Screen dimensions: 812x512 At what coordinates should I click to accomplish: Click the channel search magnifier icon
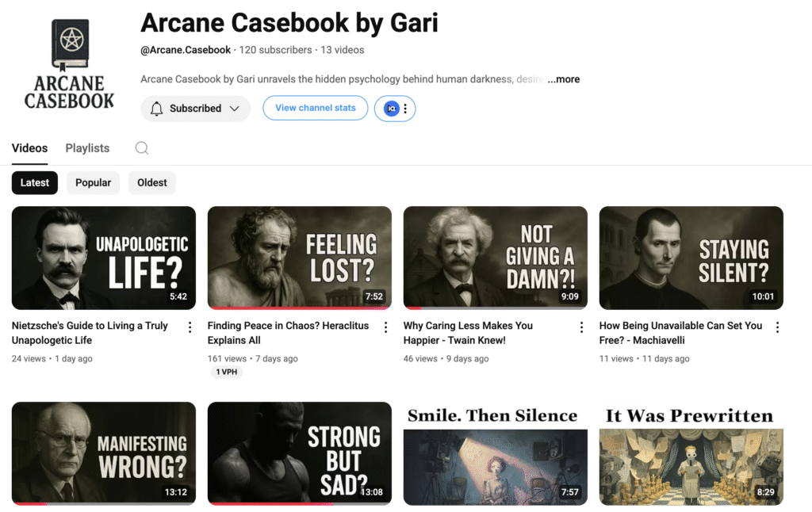point(142,148)
